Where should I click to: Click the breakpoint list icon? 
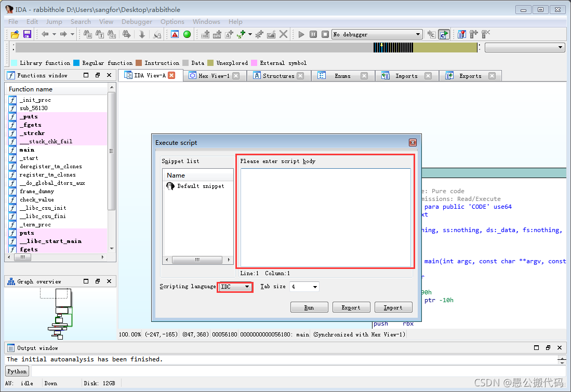pyautogui.click(x=462, y=35)
